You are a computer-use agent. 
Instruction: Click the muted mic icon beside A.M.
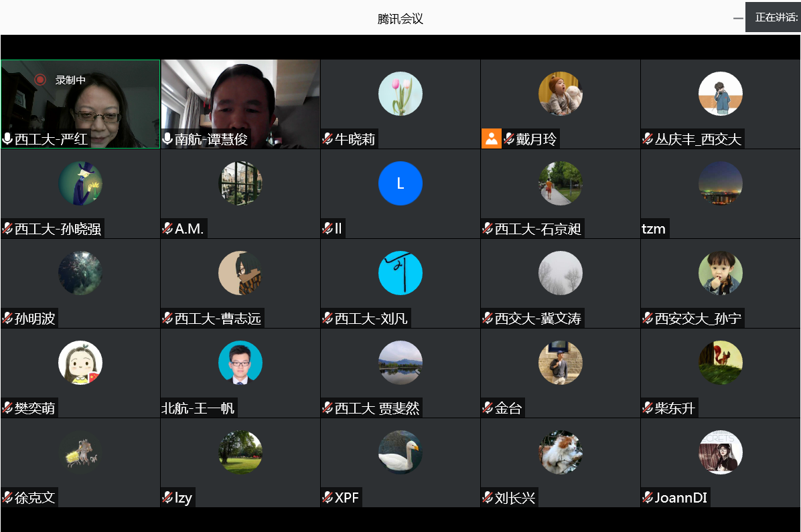(167, 229)
